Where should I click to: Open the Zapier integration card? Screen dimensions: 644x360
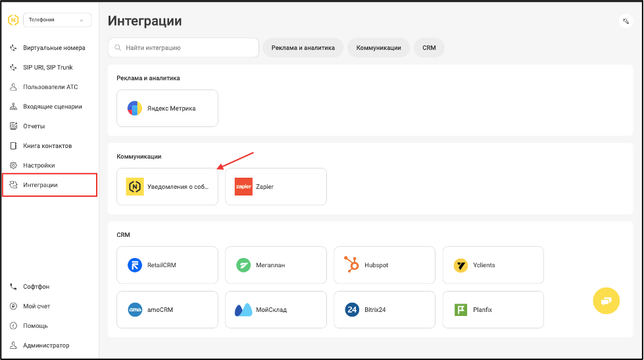coord(276,186)
